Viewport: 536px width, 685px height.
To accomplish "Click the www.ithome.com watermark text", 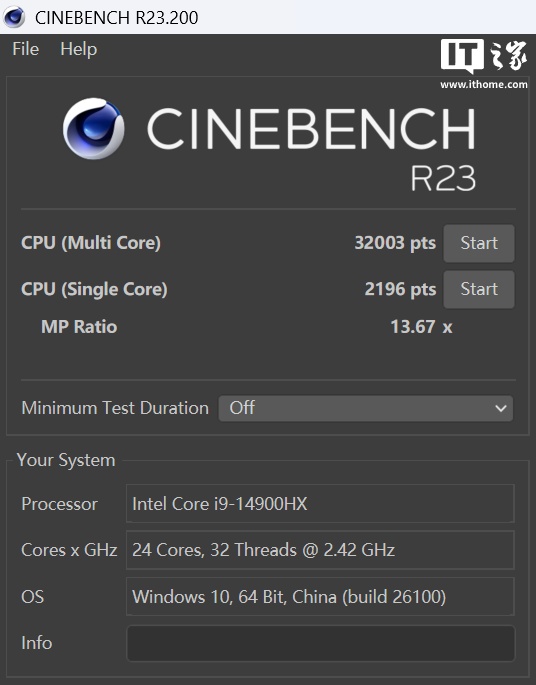I will (484, 84).
